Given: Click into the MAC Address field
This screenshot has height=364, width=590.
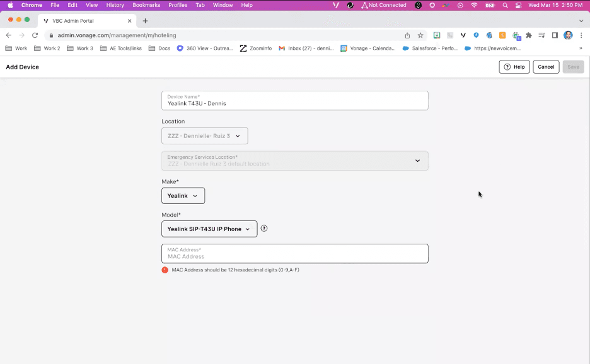Looking at the screenshot, I should [x=294, y=254].
